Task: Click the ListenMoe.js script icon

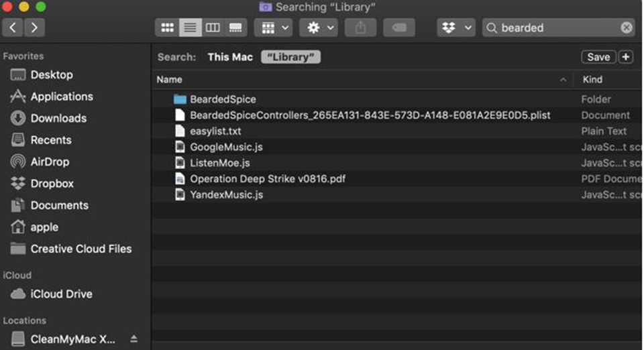Action: (x=180, y=163)
